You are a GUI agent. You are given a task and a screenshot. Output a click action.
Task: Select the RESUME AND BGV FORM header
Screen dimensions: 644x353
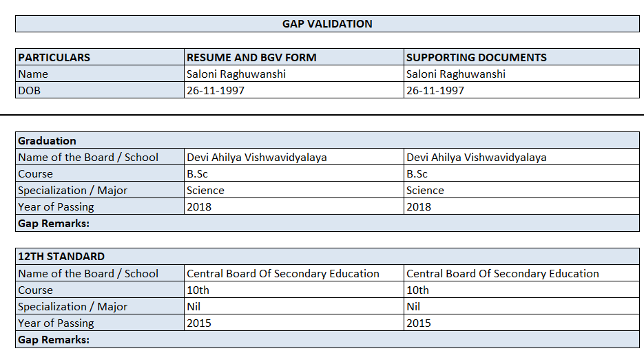[251, 58]
